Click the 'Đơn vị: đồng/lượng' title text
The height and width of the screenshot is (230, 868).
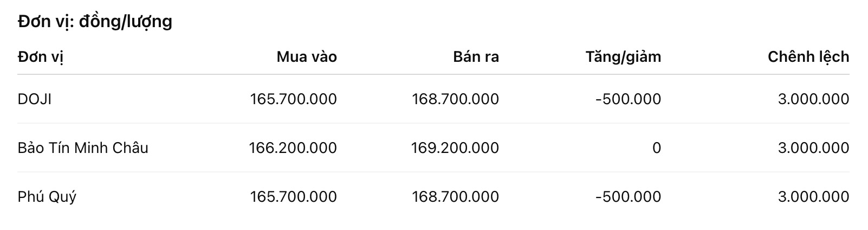click(x=95, y=22)
